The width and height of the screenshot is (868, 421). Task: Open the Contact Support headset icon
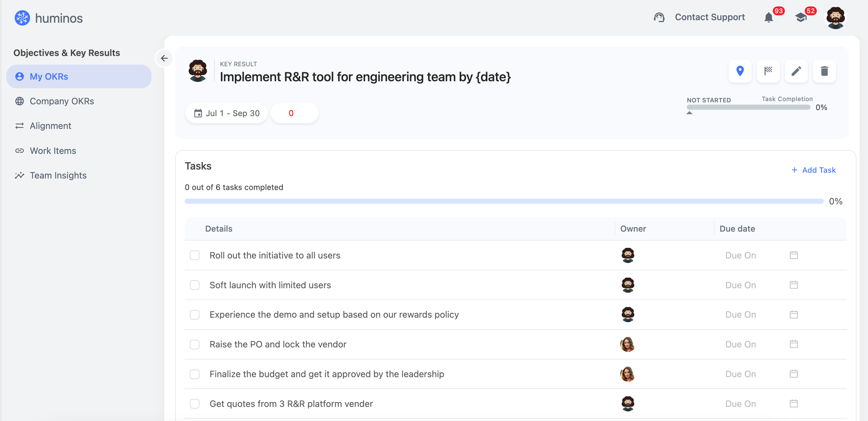(659, 17)
